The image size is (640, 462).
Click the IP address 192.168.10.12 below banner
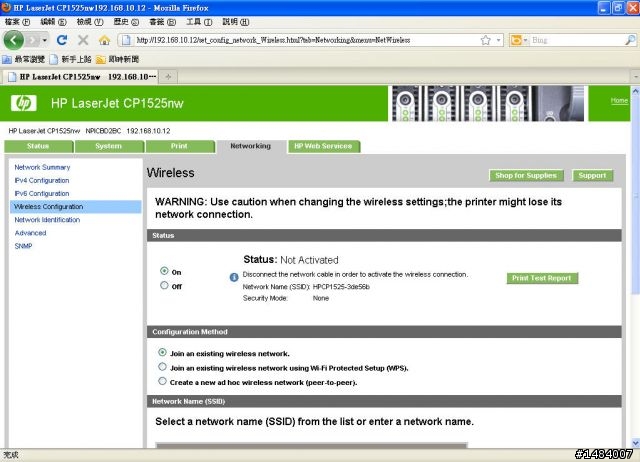coord(148,131)
